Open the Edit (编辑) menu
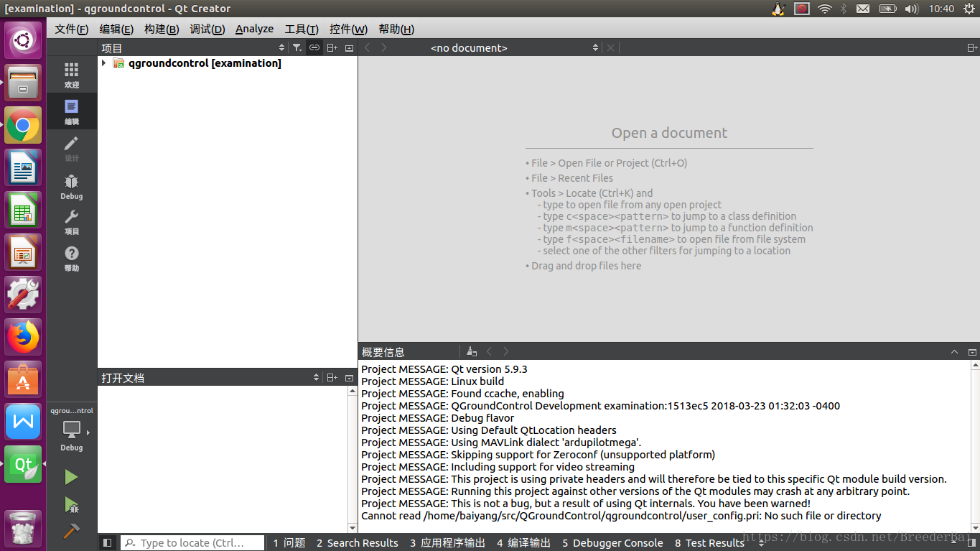 (116, 29)
